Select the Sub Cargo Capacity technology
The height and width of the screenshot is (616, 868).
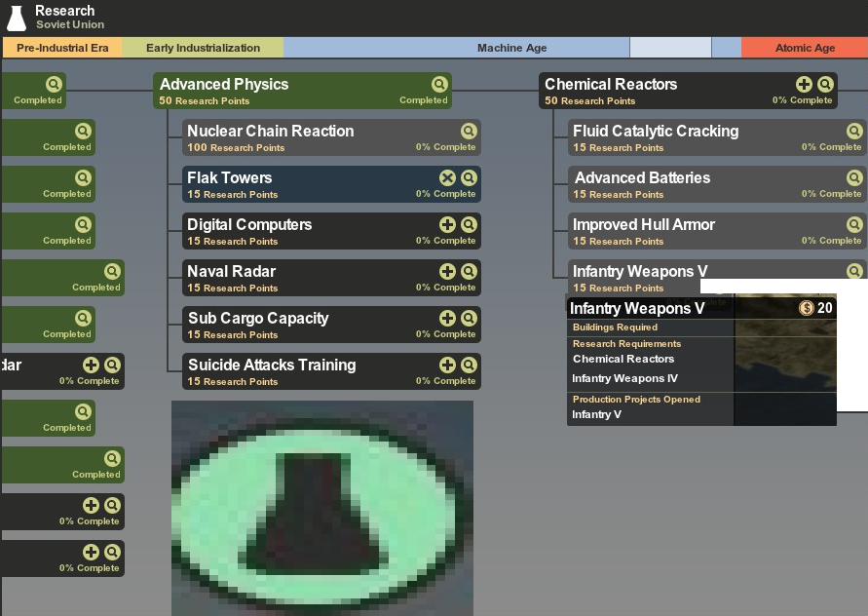coord(258,318)
